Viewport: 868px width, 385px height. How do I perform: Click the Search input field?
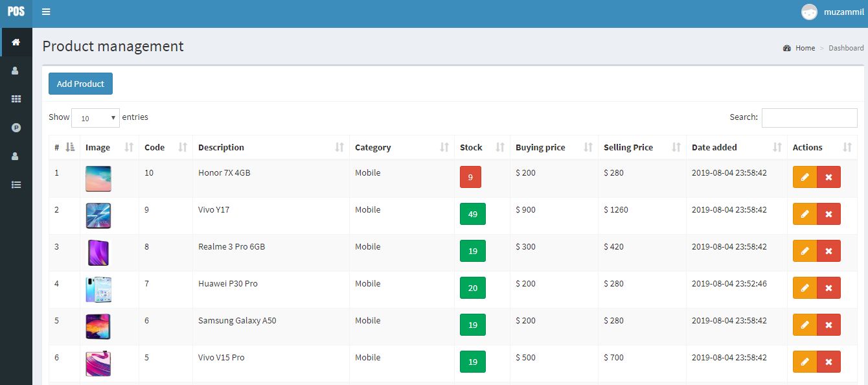809,118
